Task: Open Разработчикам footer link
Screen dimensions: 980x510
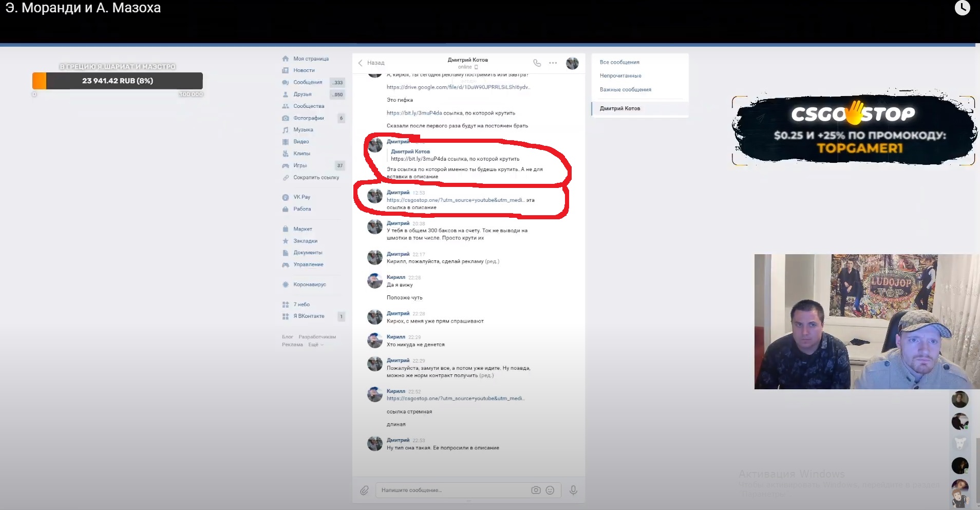Action: [317, 337]
